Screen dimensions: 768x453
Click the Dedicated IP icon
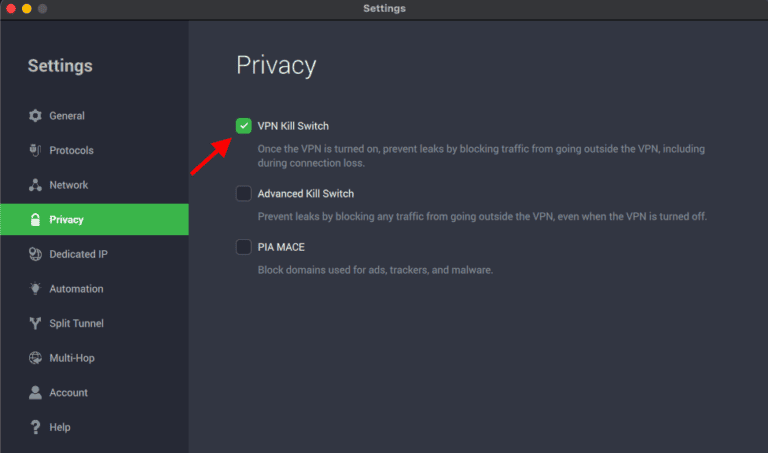coord(35,254)
